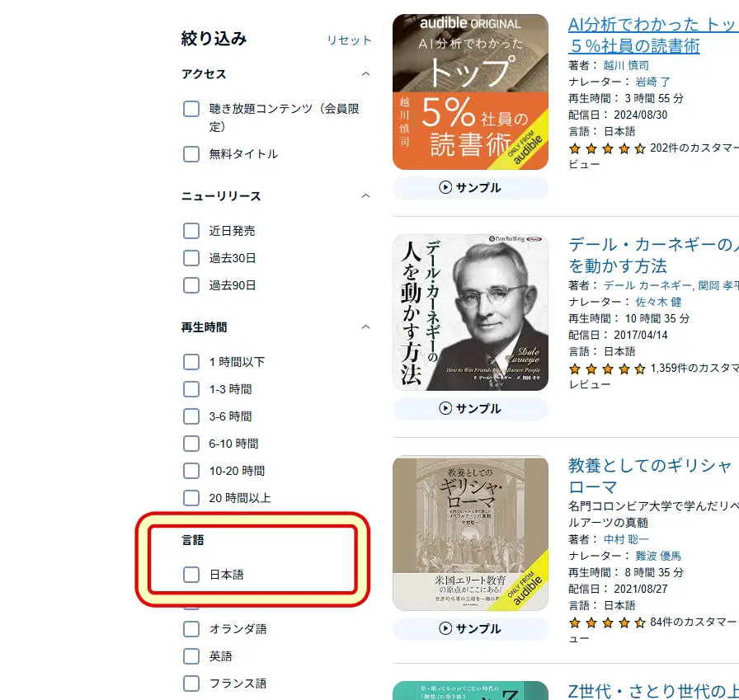Check the 無料タイトル filter
The height and width of the screenshot is (700, 739).
tap(191, 154)
